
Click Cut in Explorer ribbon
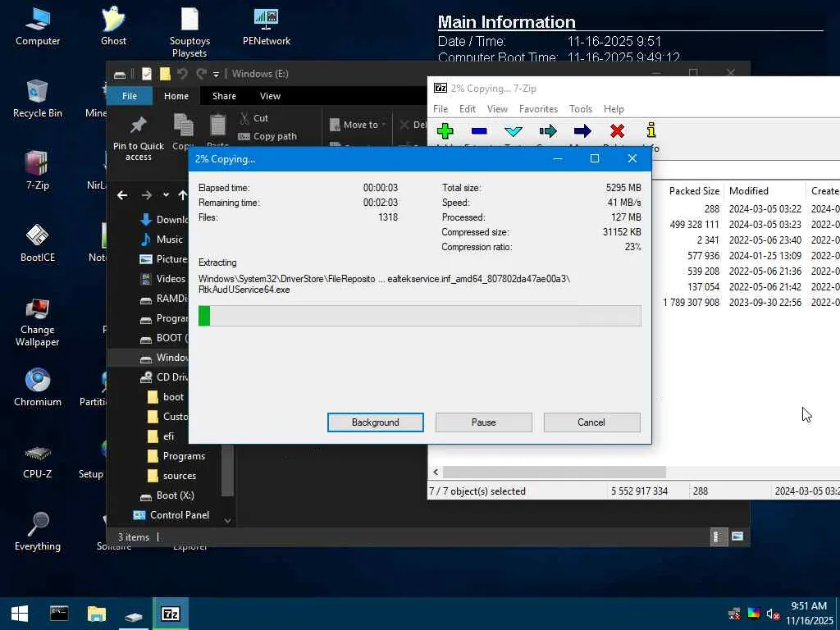click(x=254, y=118)
